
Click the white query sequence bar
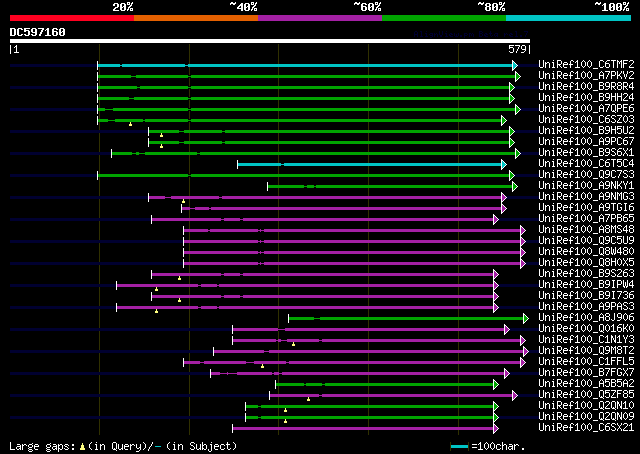click(x=270, y=41)
